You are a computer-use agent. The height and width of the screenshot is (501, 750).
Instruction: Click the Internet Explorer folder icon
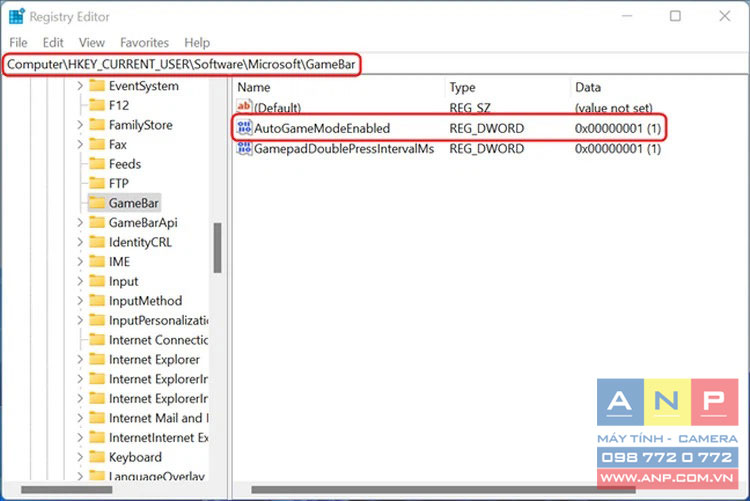(x=97, y=359)
